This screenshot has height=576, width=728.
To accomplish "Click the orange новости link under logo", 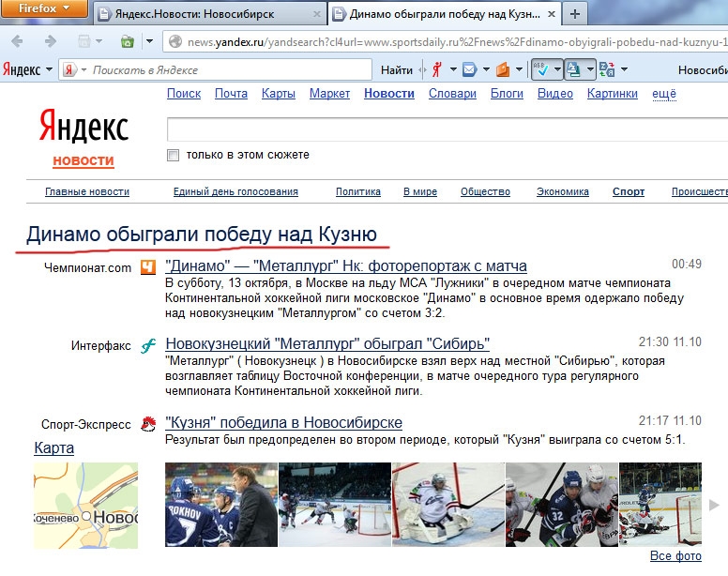I will [x=83, y=160].
